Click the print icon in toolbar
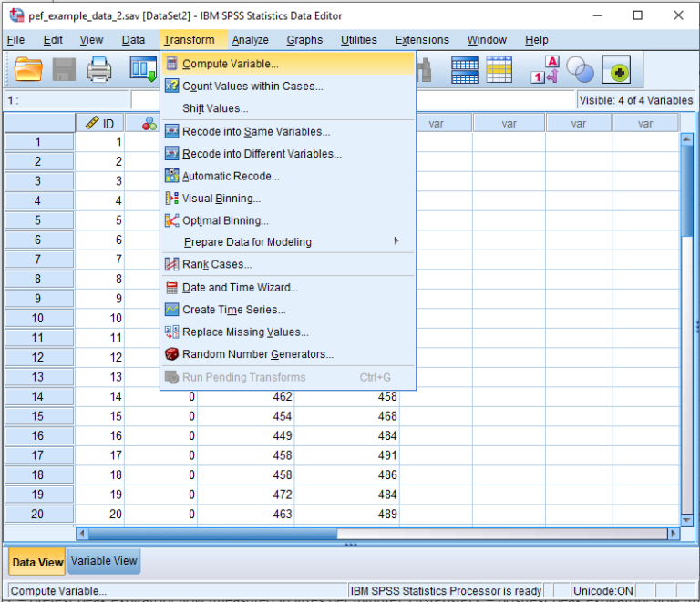The width and height of the screenshot is (700, 602). pyautogui.click(x=98, y=70)
